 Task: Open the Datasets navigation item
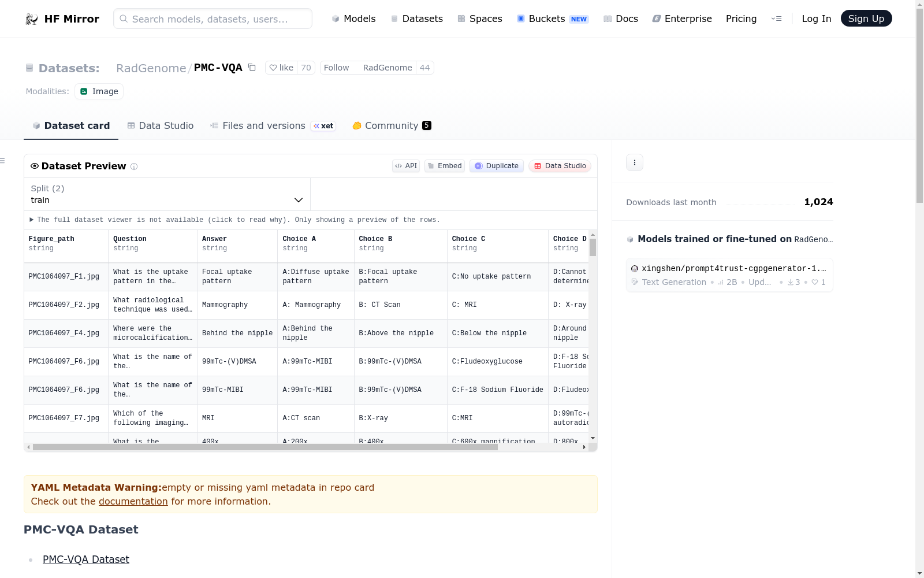(416, 18)
